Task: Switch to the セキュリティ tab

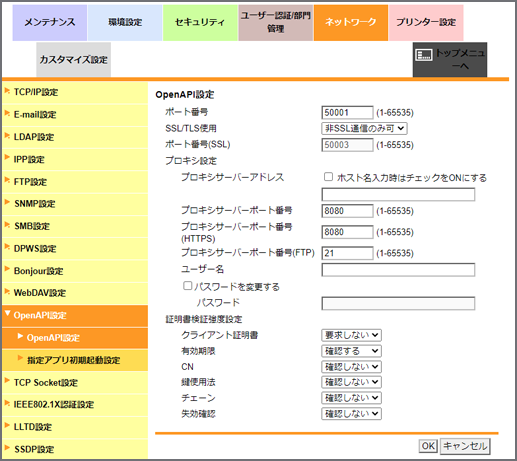Action: click(200, 23)
